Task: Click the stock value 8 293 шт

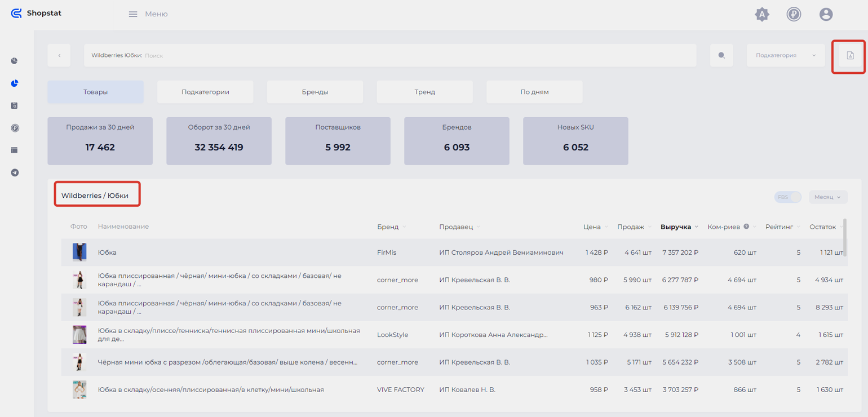Action: click(829, 307)
